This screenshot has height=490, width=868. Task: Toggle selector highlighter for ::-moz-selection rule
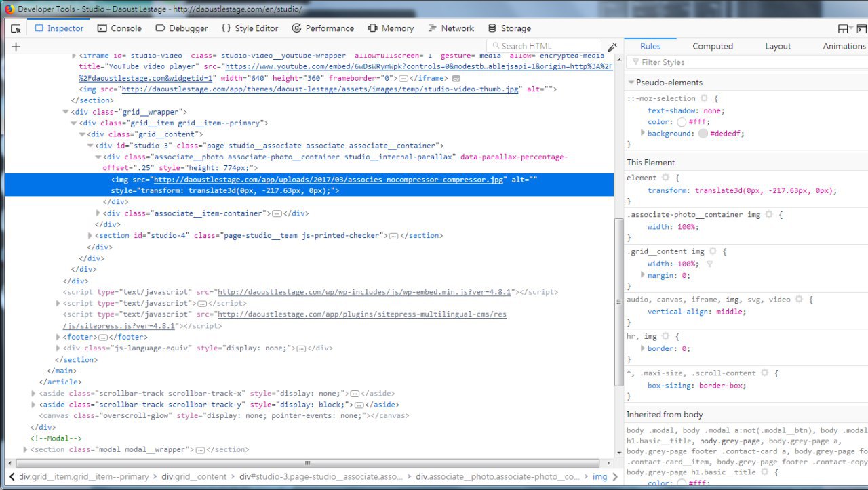(704, 98)
